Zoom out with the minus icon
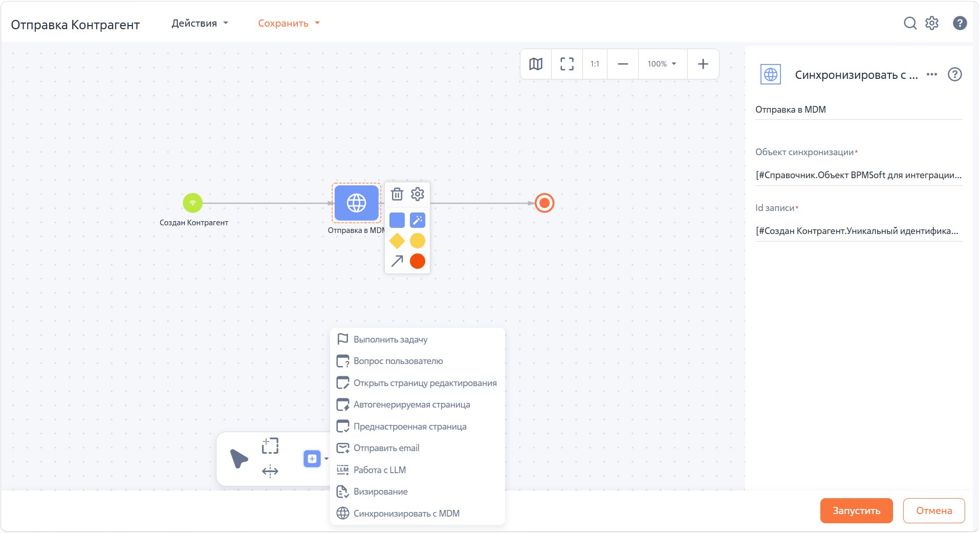This screenshot has width=980, height=533. (623, 64)
